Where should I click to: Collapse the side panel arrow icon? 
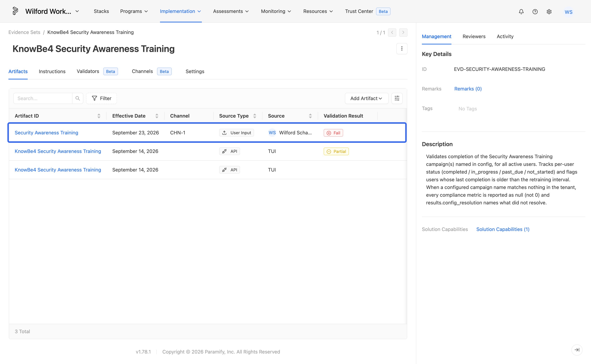[x=577, y=350]
